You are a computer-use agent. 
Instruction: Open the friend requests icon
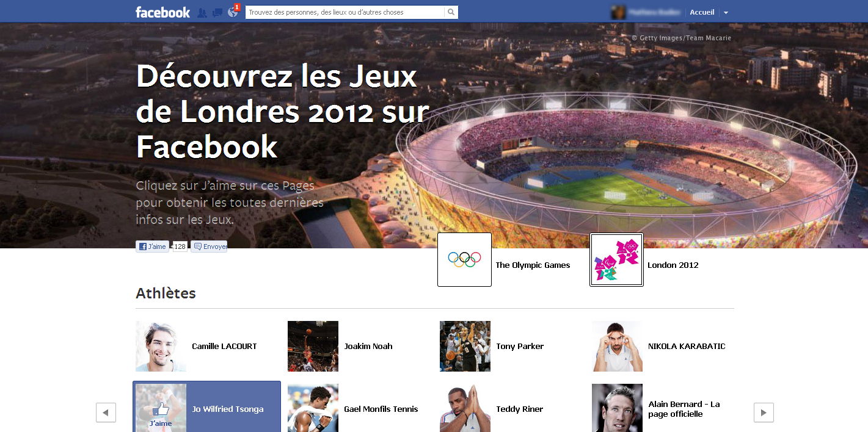202,12
